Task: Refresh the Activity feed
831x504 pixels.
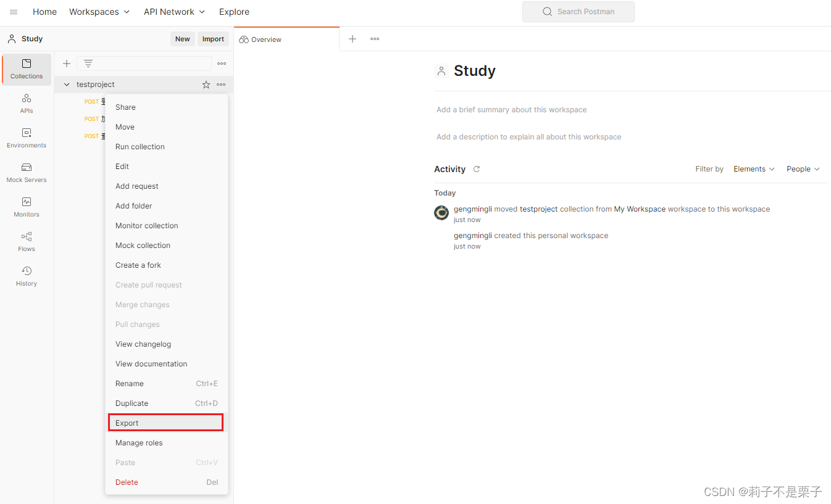Action: pos(477,169)
